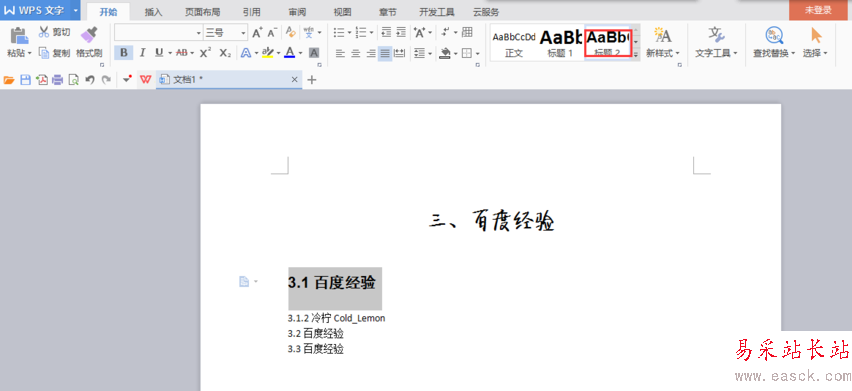Click the paragraph shading paint bucket

click(446, 53)
